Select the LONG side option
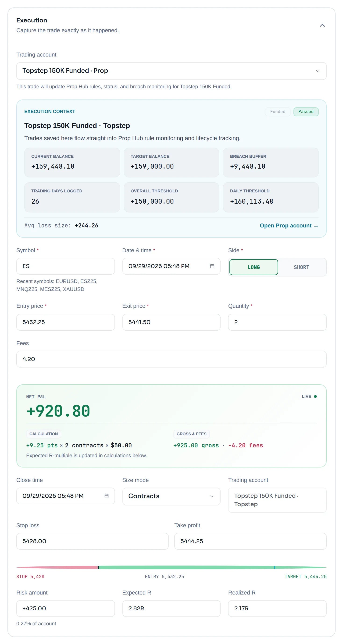343x644 pixels. (254, 267)
